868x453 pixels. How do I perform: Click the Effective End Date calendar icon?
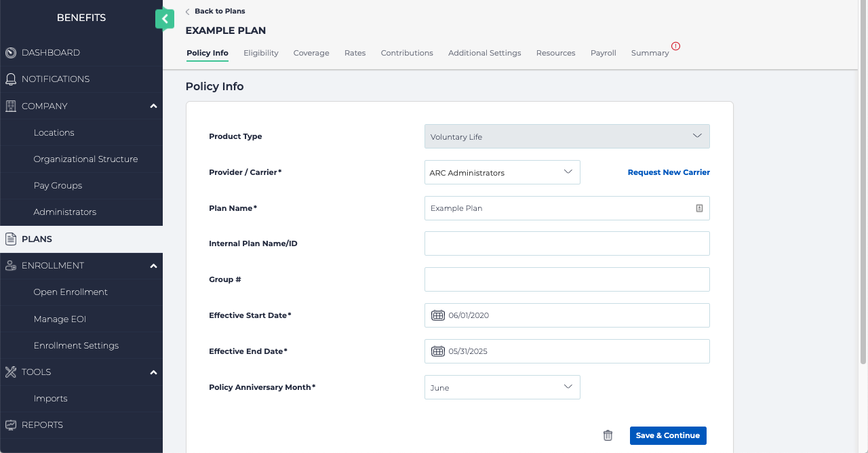coord(438,351)
